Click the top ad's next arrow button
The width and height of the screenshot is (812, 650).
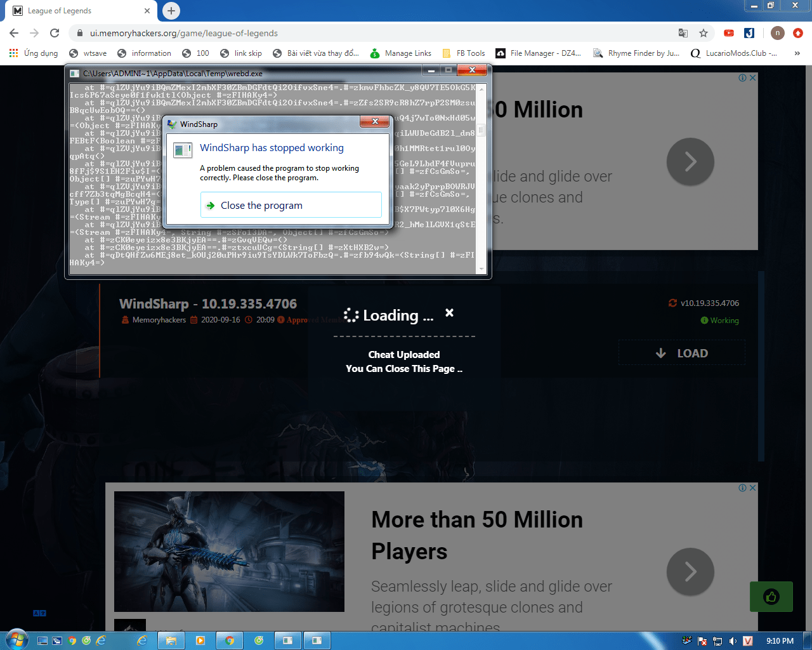(690, 162)
